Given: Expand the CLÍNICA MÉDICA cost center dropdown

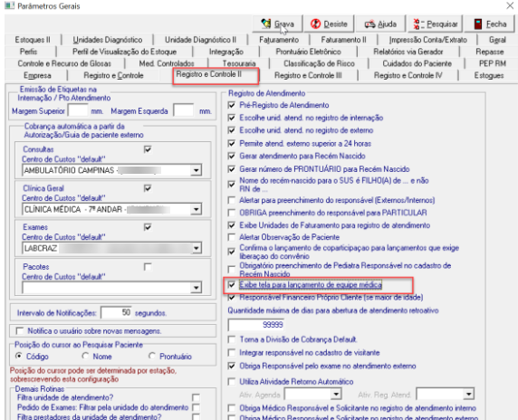Looking at the screenshot, I should 197,209.
